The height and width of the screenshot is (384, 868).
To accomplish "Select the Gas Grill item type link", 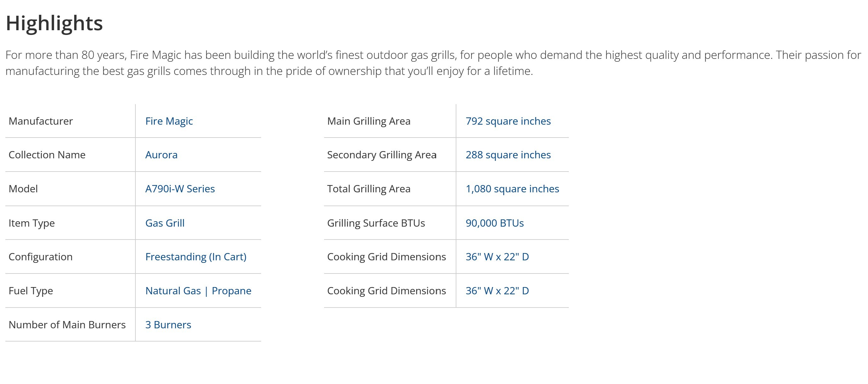I will [165, 223].
